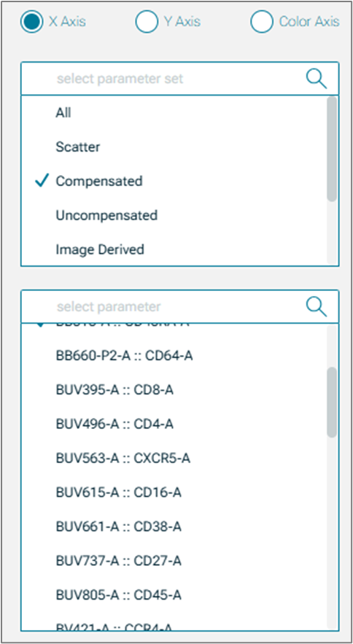This screenshot has width=353, height=644.
Task: Choose Scatter parameter set
Action: tap(174, 147)
